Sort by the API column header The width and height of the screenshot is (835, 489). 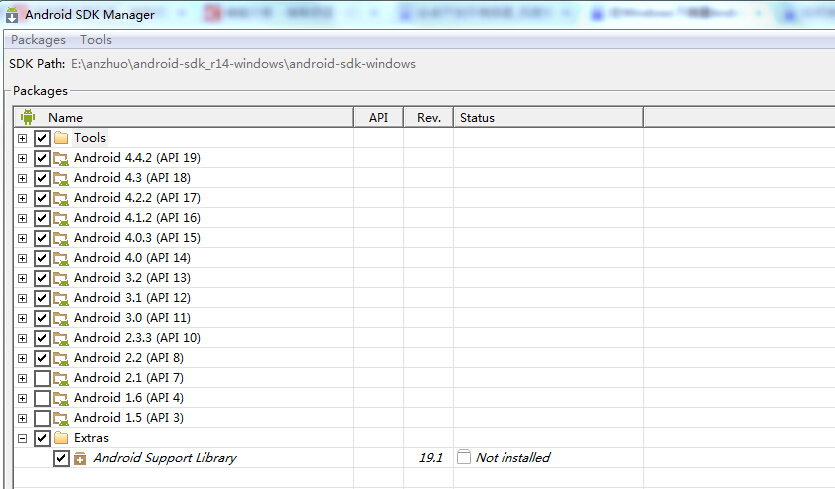click(378, 117)
